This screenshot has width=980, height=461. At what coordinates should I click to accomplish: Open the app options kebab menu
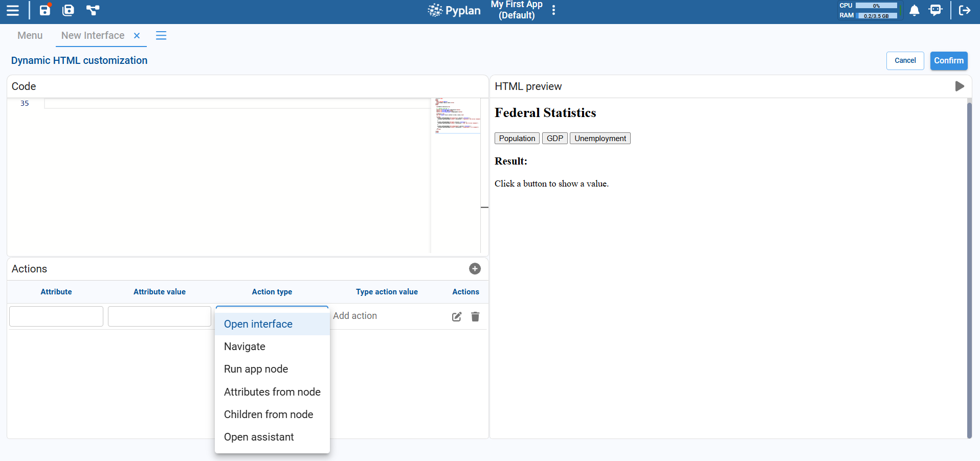coord(553,10)
